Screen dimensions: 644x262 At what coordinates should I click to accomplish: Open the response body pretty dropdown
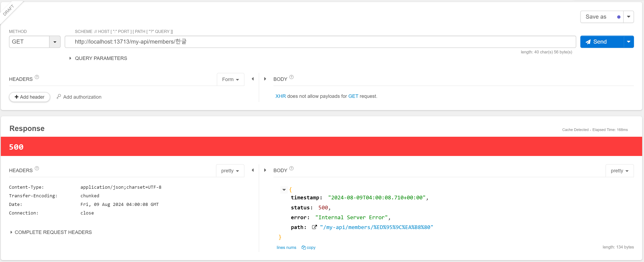tap(619, 171)
